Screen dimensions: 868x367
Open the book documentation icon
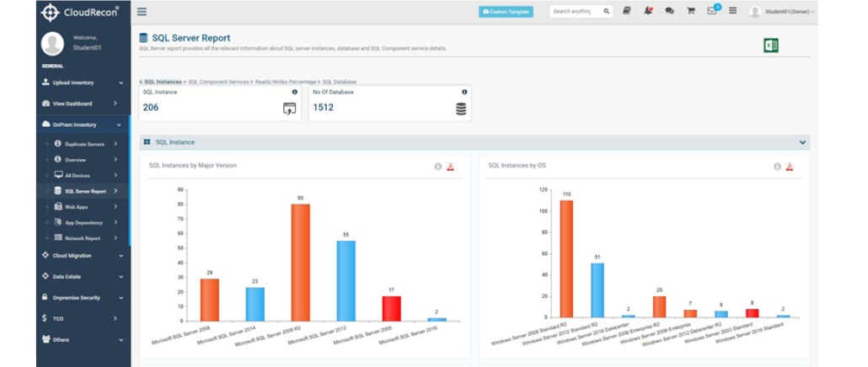627,10
